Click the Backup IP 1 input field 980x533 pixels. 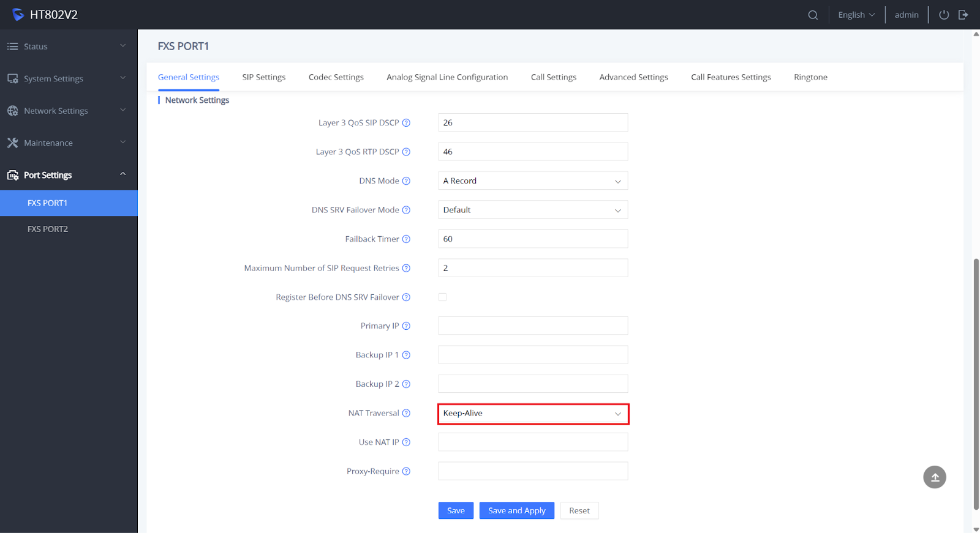point(533,355)
